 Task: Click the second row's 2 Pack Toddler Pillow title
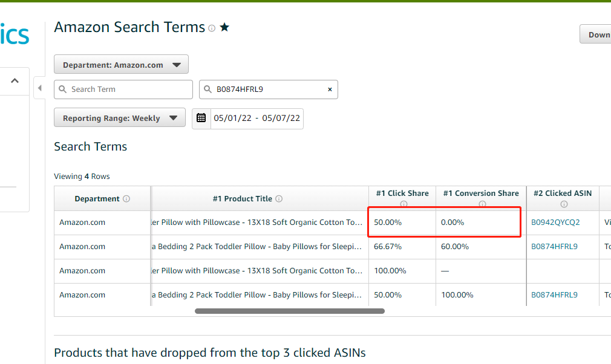(x=257, y=247)
